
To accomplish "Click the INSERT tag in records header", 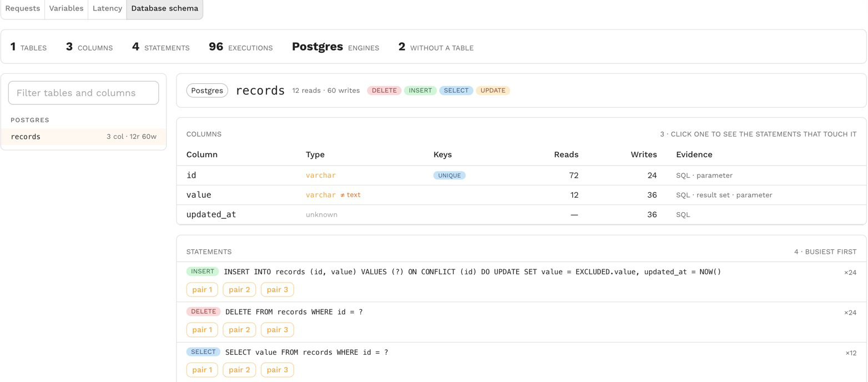I will coord(420,91).
